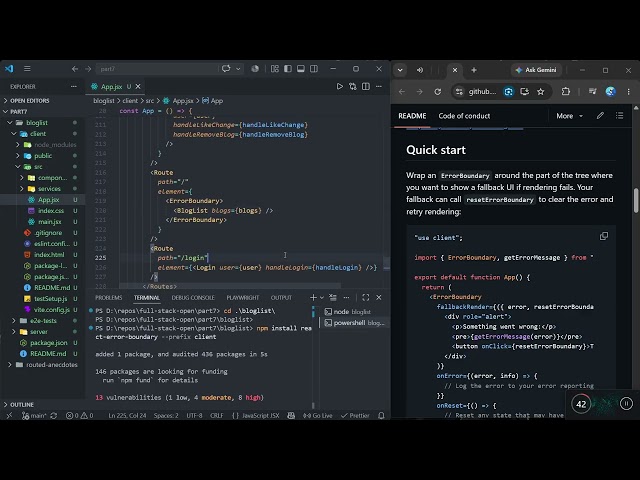Select the powershell terminal instance
The height and width of the screenshot is (480, 640).
(x=354, y=323)
